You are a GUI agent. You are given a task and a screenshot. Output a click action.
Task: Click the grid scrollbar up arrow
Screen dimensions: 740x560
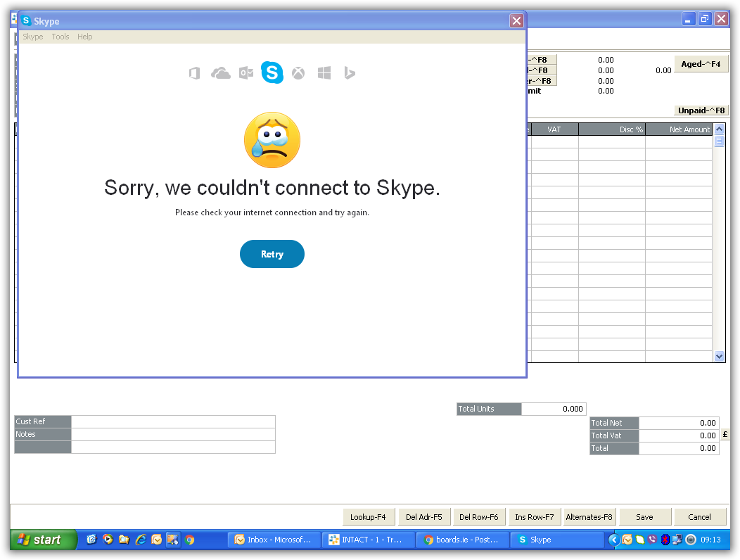click(x=719, y=129)
